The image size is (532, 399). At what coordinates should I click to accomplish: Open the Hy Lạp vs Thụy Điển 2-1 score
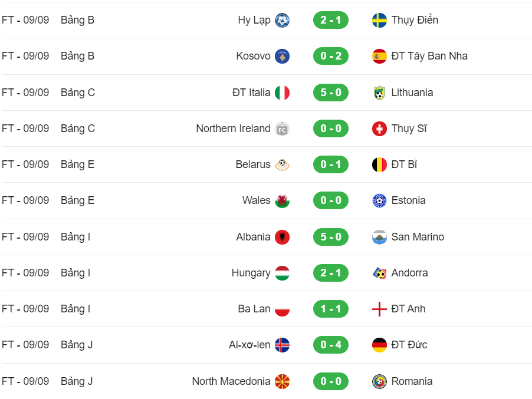[331, 20]
